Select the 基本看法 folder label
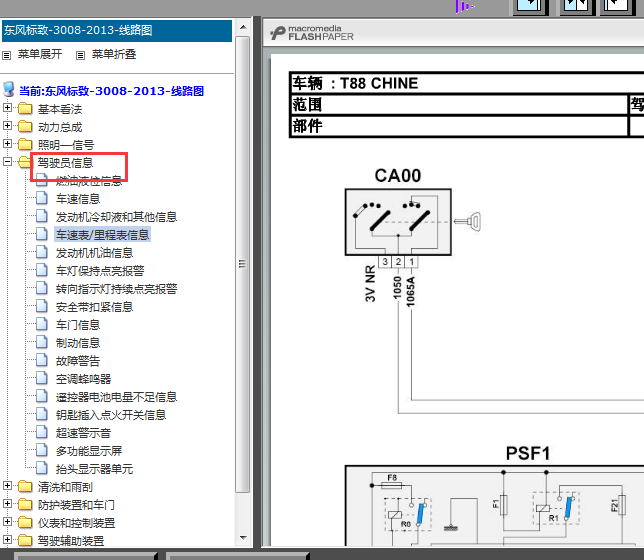Viewport: 644px width, 560px height. pos(60,109)
